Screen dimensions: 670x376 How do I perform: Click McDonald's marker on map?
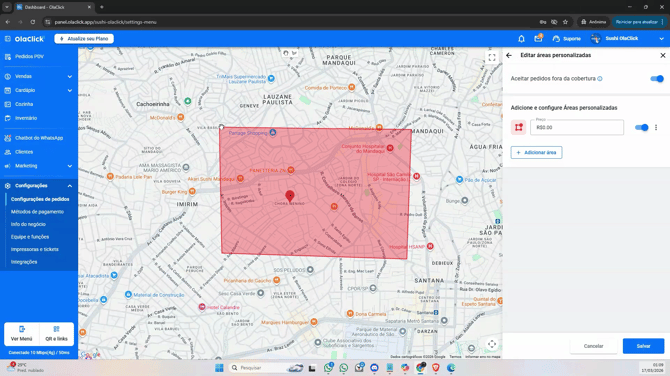tap(181, 117)
